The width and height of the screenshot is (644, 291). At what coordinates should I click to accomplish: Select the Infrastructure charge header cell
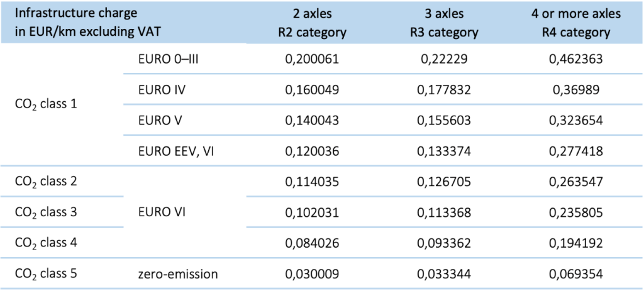click(83, 23)
